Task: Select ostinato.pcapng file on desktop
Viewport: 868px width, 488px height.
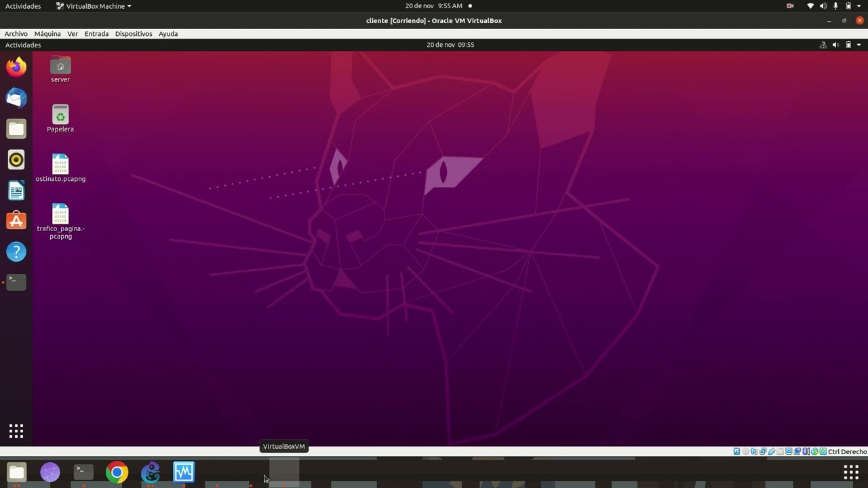Action: tap(60, 168)
